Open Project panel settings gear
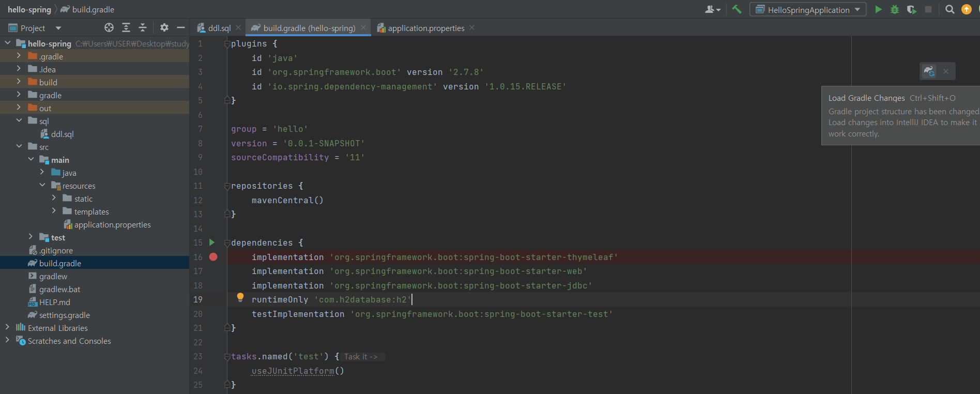Image resolution: width=980 pixels, height=394 pixels. (x=164, y=27)
